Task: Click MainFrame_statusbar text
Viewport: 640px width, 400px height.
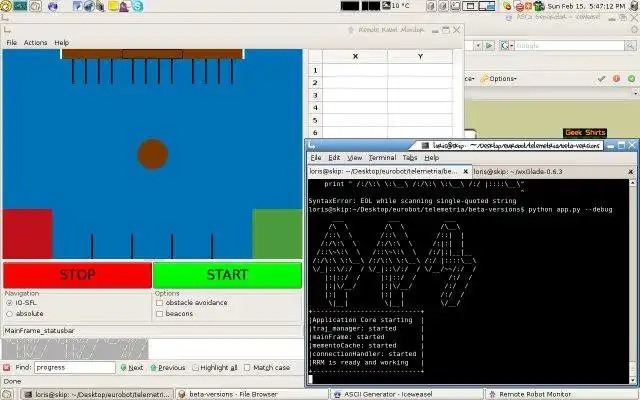Action: pos(40,331)
